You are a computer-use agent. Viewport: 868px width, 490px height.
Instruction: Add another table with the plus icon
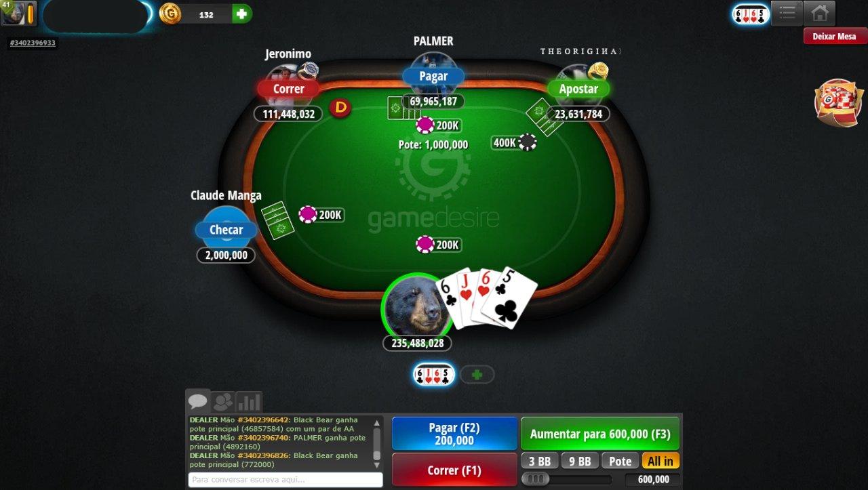(477, 374)
